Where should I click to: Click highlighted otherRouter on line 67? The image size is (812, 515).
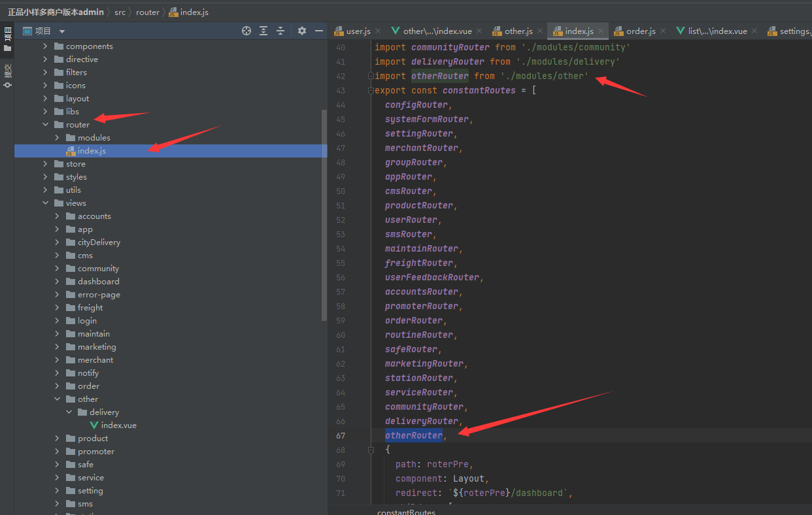[414, 436]
